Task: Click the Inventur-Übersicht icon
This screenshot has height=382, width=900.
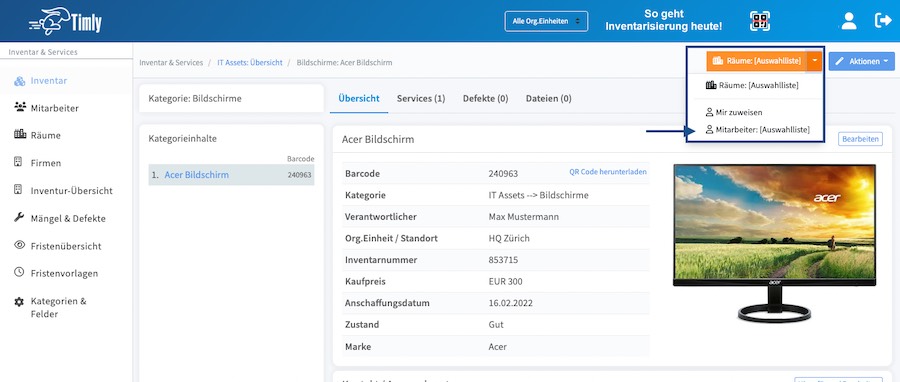Action: tap(18, 189)
